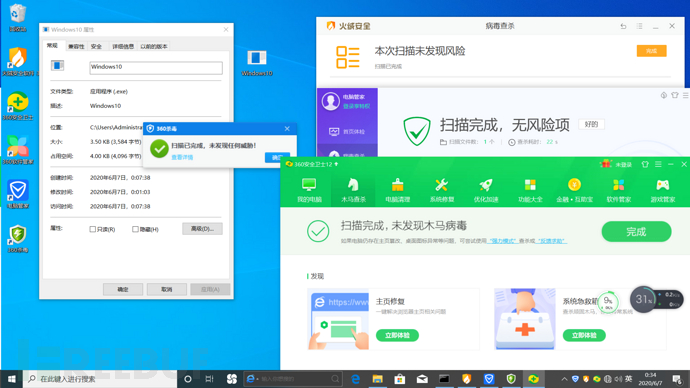Close the 360杀毒 scan dialog
The image size is (690, 388).
click(x=287, y=128)
